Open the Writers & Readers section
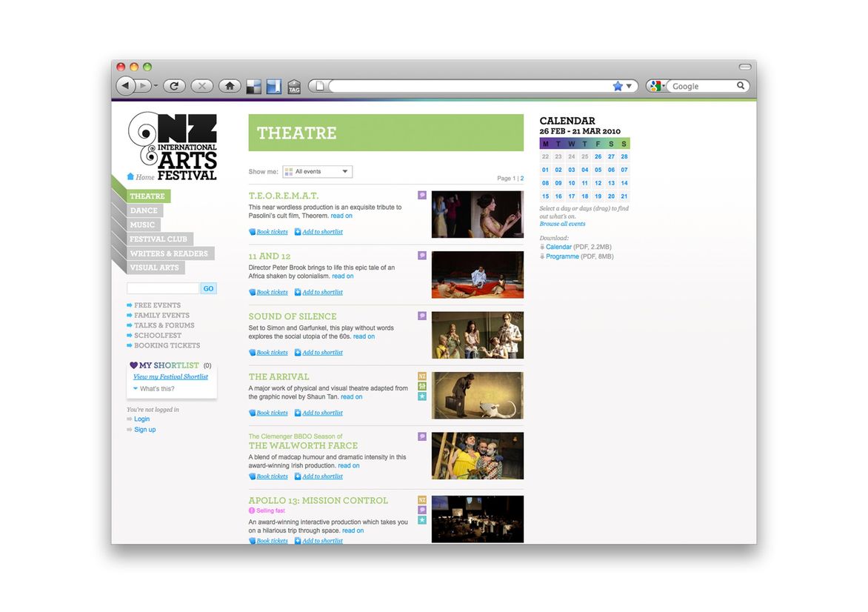The height and width of the screenshot is (612, 868). [169, 253]
